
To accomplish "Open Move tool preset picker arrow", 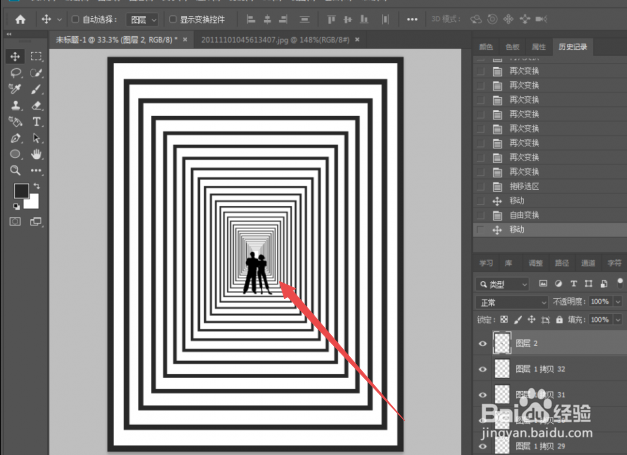I will [59, 20].
